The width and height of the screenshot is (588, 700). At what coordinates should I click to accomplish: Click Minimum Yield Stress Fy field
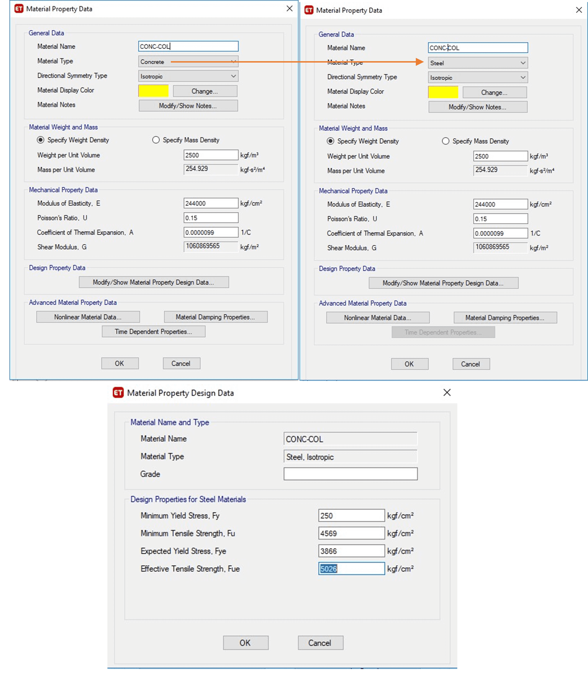point(352,515)
